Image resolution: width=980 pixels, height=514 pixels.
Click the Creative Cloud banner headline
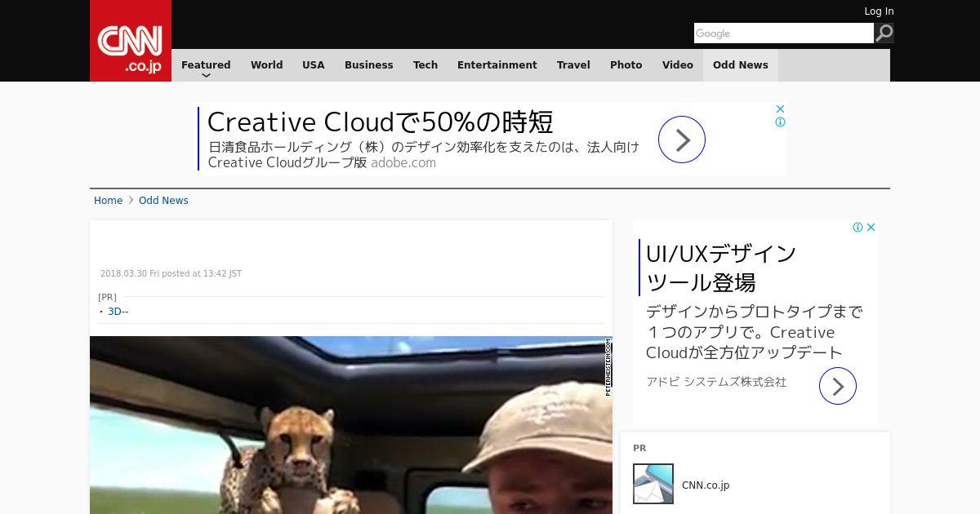point(381,122)
